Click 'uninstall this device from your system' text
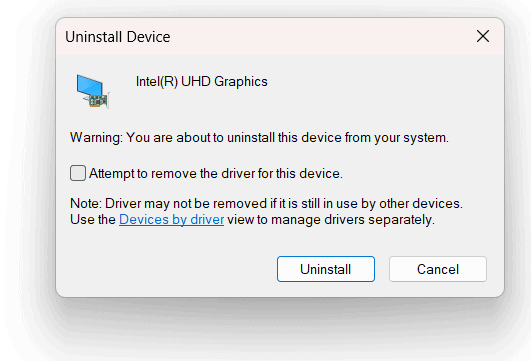The image size is (531, 361). coord(338,138)
